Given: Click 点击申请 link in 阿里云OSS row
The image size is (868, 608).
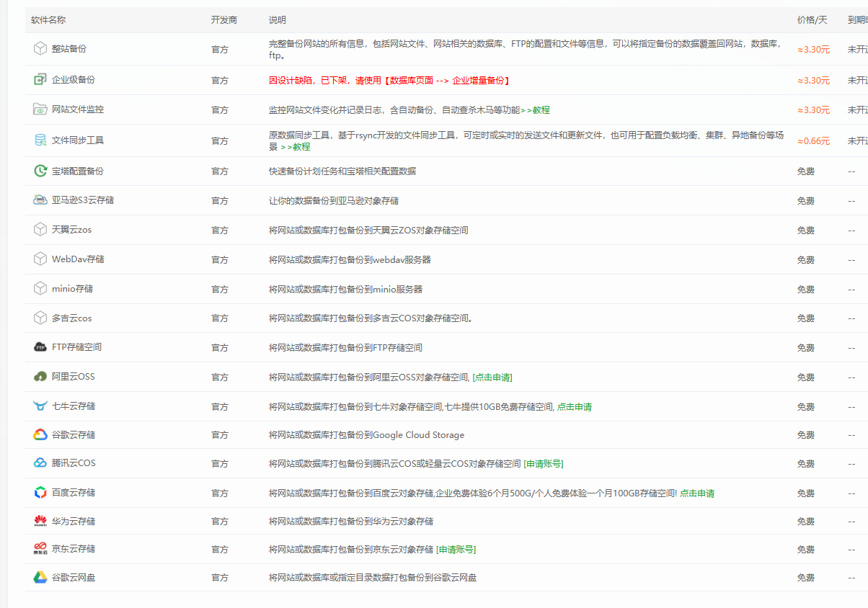Looking at the screenshot, I should click(492, 377).
